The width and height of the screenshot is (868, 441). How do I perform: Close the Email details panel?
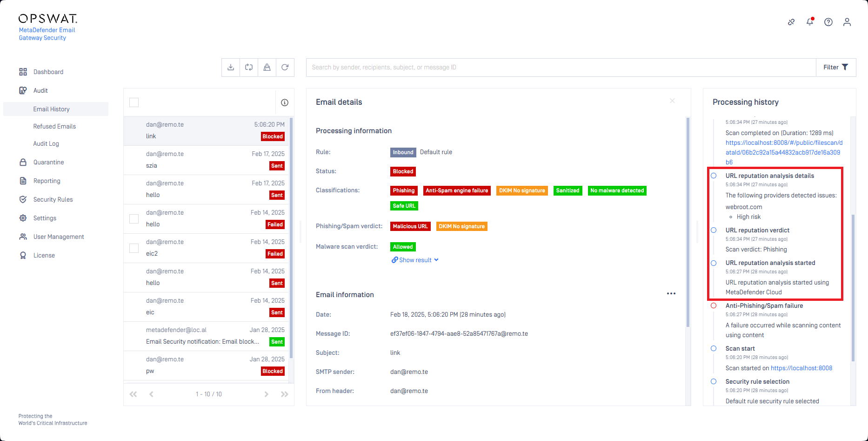[x=672, y=101]
